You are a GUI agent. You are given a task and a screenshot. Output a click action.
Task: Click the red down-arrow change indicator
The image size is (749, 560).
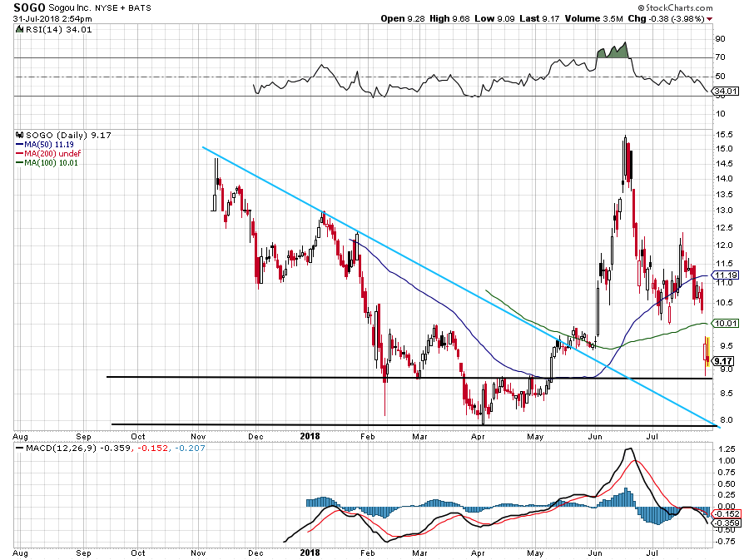click(709, 19)
